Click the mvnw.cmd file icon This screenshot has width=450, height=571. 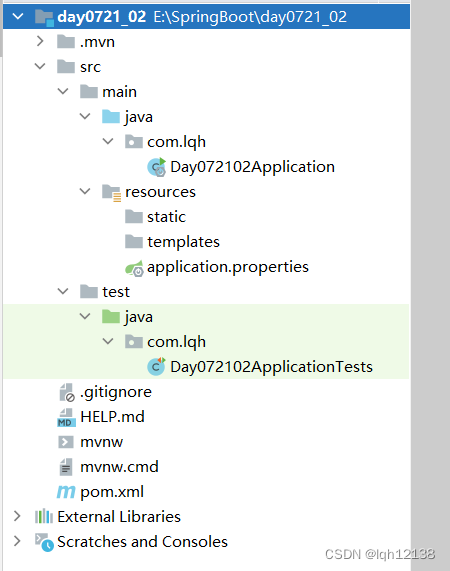click(x=66, y=467)
